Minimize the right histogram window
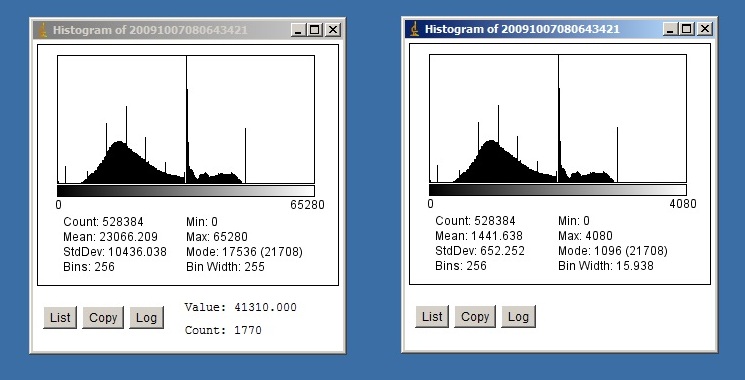Image resolution: width=745 pixels, height=380 pixels. click(x=670, y=29)
